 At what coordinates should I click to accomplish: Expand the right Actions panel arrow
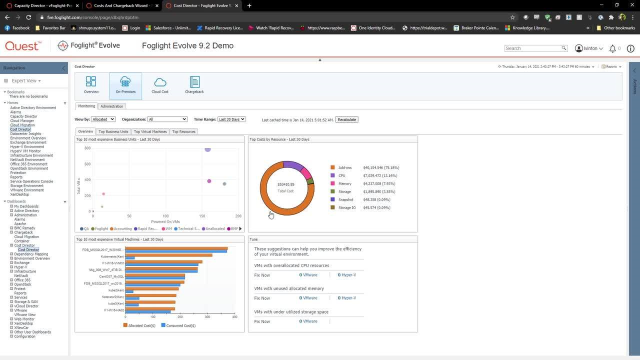(634, 71)
